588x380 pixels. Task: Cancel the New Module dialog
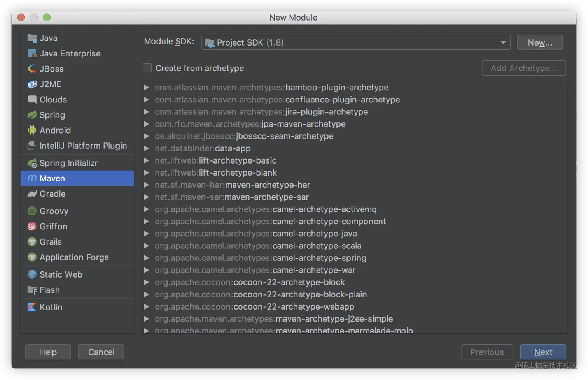pyautogui.click(x=101, y=352)
